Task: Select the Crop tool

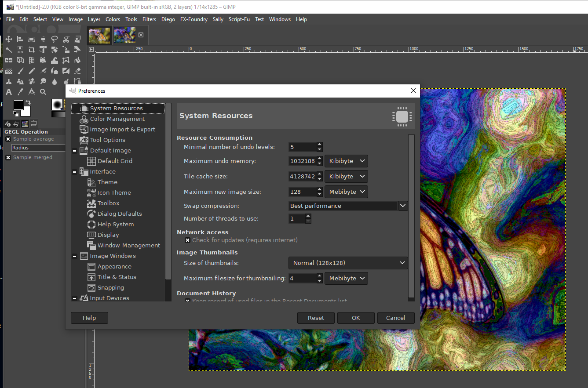Action: coord(31,50)
